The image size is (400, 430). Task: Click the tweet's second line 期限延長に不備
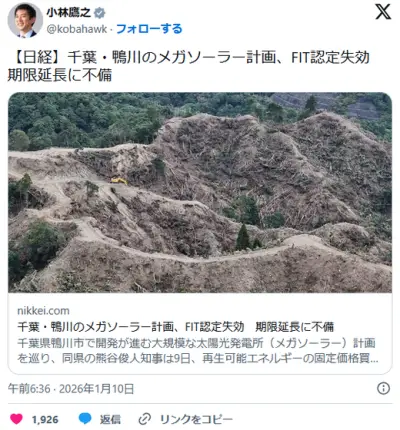60,75
